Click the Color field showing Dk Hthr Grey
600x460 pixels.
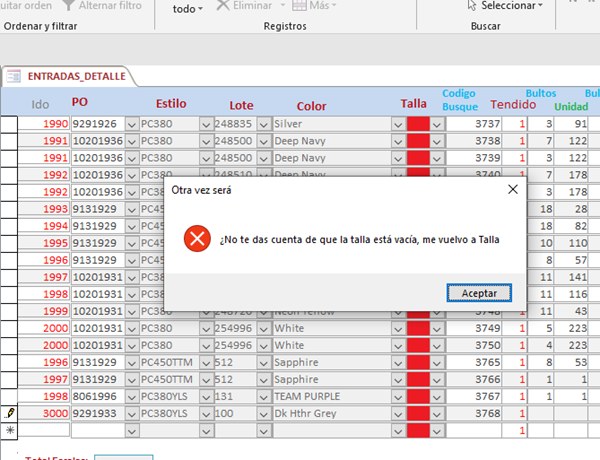(x=330, y=412)
